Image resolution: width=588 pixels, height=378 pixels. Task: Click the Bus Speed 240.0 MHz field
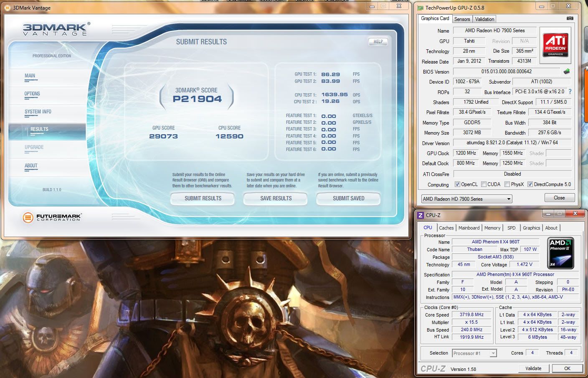pyautogui.click(x=471, y=330)
